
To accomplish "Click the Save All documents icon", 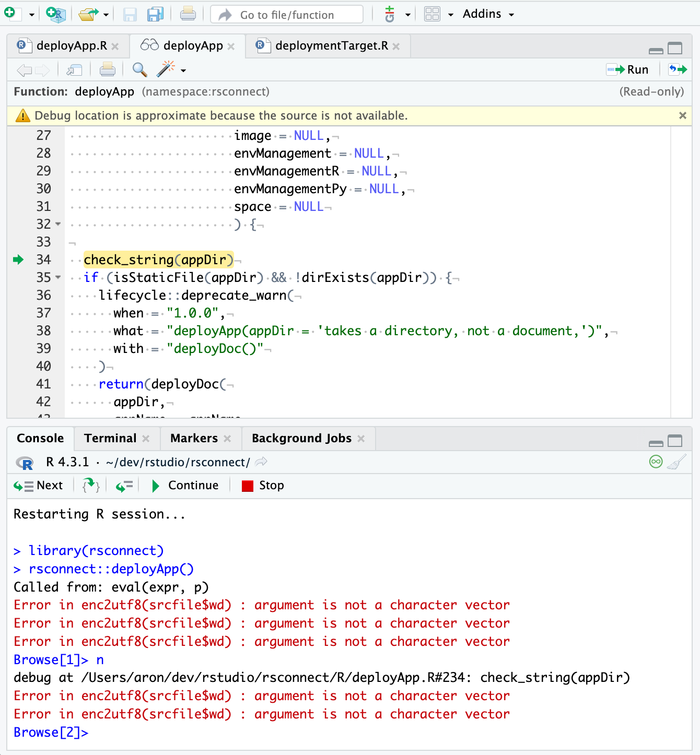I will click(x=155, y=14).
